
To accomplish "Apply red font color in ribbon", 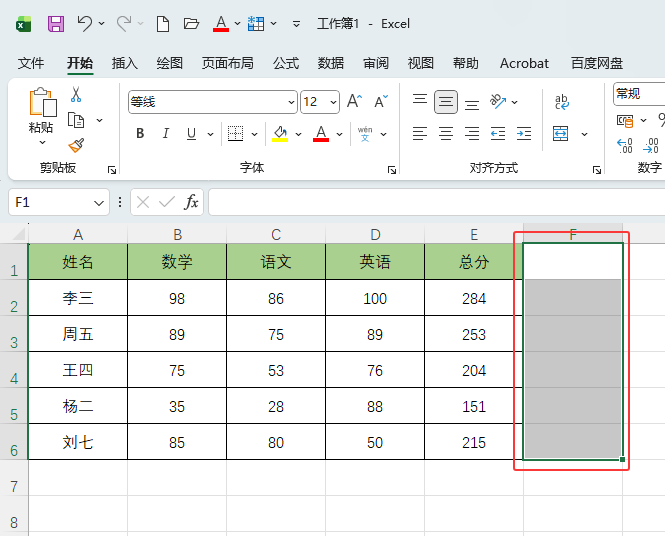I will pos(321,134).
